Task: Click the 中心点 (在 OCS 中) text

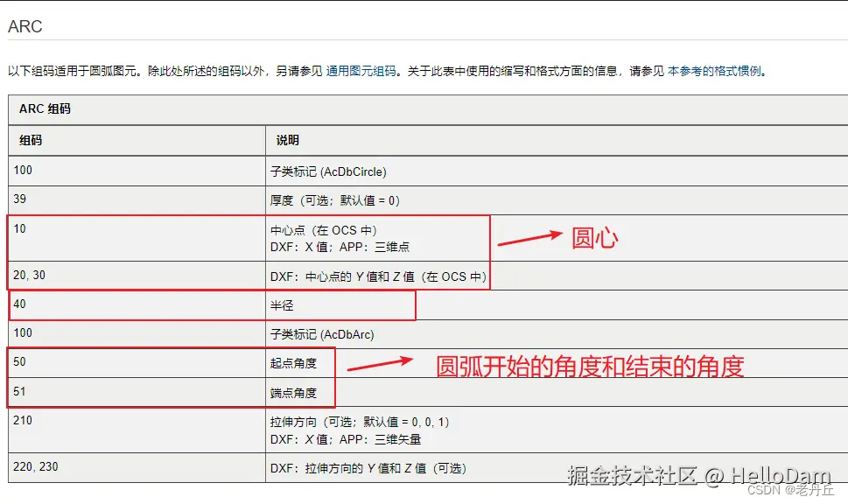Action: point(324,230)
